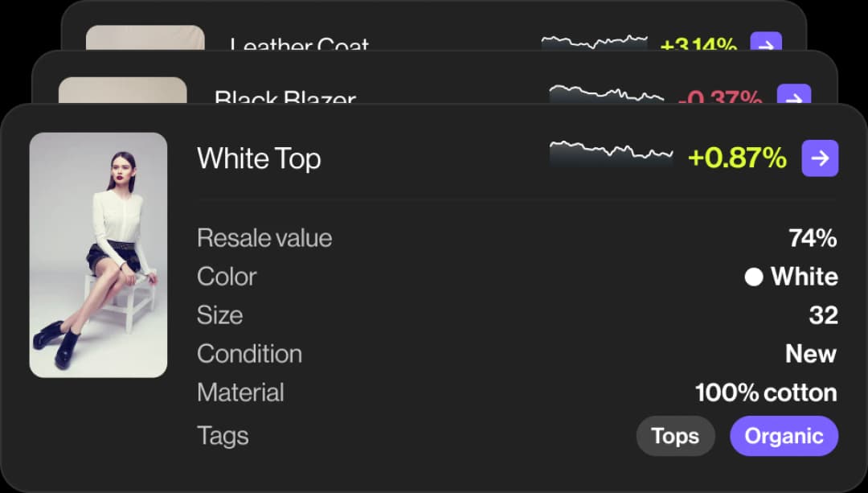Open the White Top arrow button
The width and height of the screenshot is (868, 493).
[x=820, y=158]
